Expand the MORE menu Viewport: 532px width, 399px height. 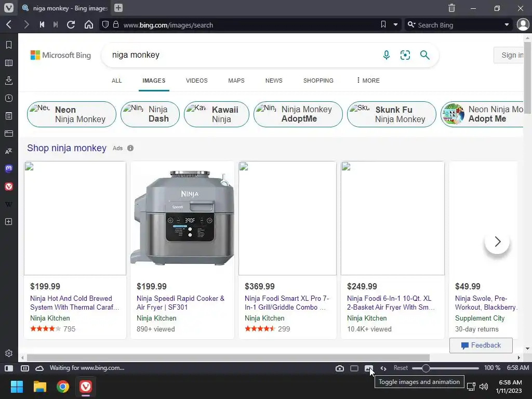[x=368, y=81]
